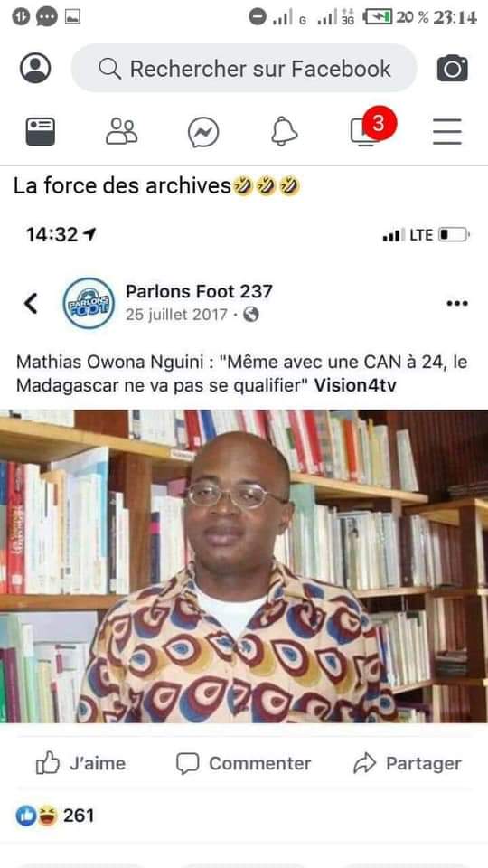Open the Parlons Foot 237 page name
Screen dimensions: 488x868
click(199, 291)
